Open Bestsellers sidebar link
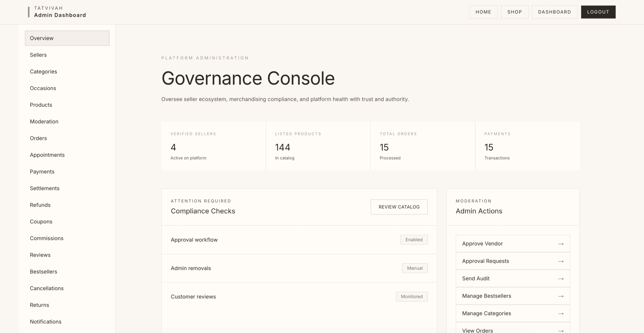This screenshot has height=333, width=644. tap(67, 272)
